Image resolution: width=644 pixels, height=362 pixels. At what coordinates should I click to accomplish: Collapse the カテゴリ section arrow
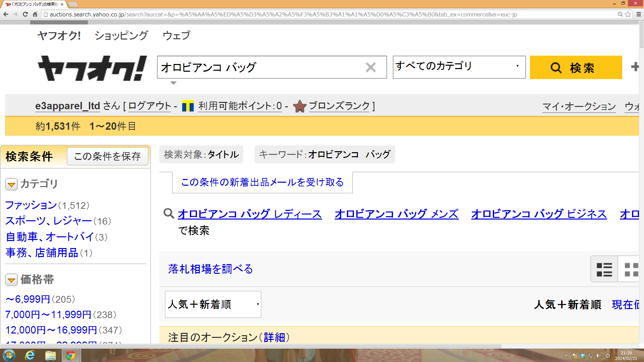coord(11,184)
